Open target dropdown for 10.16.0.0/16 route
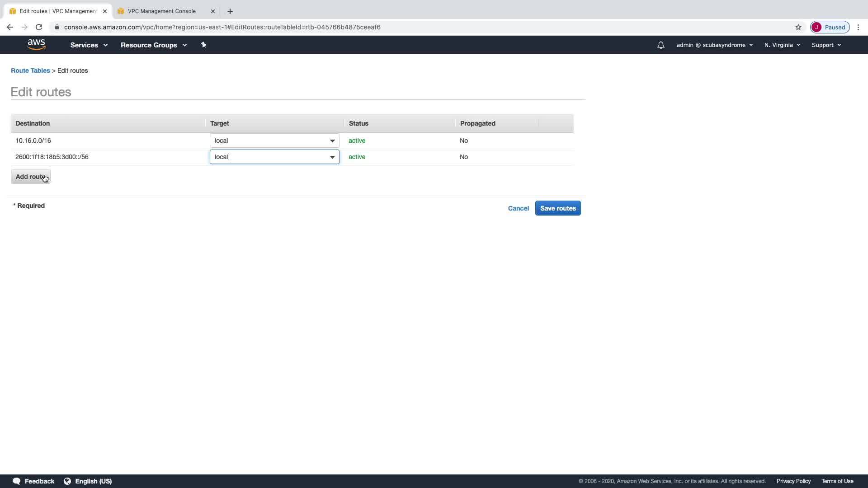 332,141
